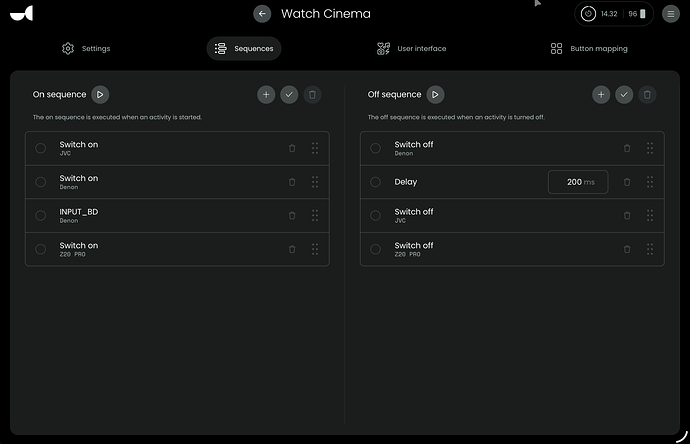Screen dimensions: 690x444
Task: Click the Delay 200 ms input field
Action: 578,182
